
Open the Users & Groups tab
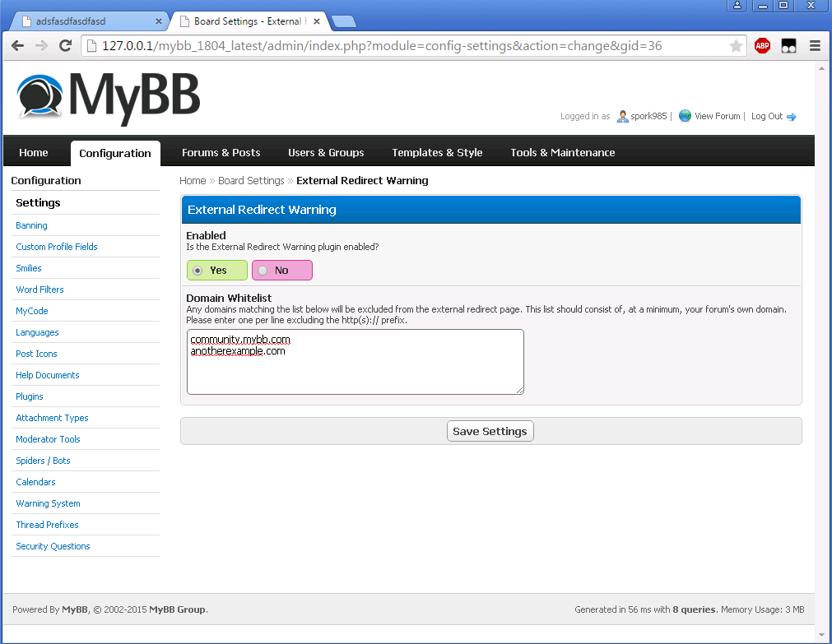[326, 153]
